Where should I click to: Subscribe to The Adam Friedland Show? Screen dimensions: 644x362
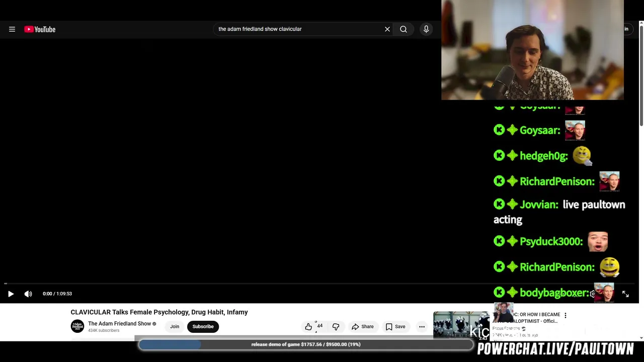pos(203,327)
